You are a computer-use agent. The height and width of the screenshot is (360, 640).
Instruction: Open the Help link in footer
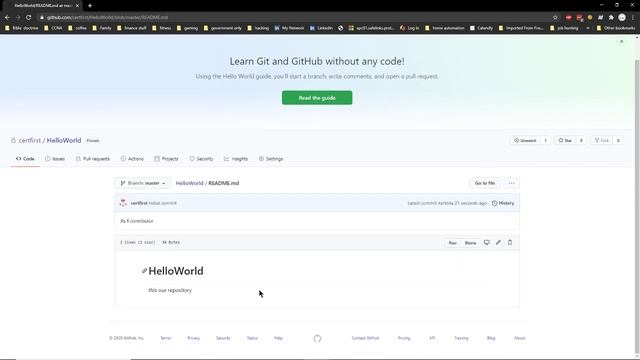(278, 338)
